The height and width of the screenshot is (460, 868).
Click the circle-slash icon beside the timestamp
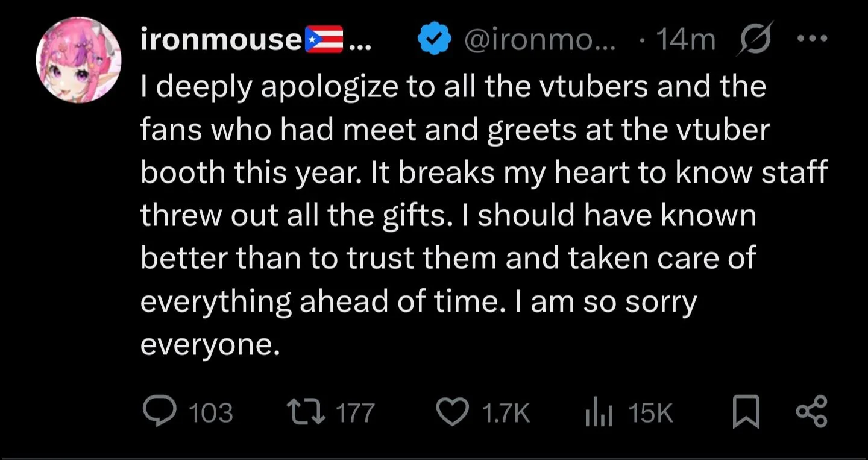point(754,41)
